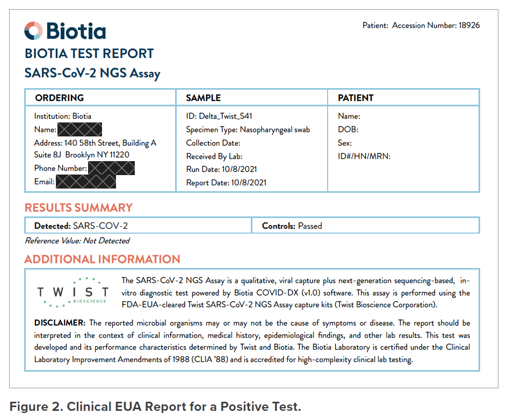Image resolution: width=507 pixels, height=420 pixels.
Task: Click the Twist Bioscience logo
Action: [73, 293]
